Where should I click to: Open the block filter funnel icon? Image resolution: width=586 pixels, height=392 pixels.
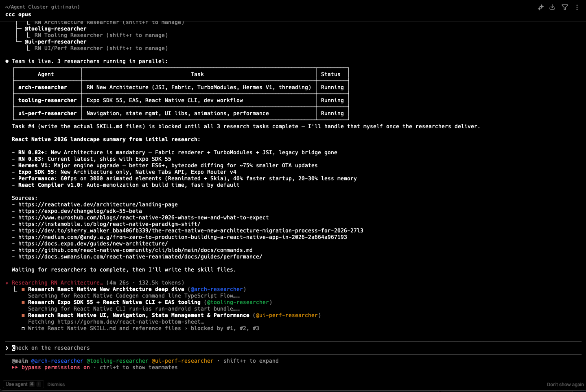click(565, 7)
